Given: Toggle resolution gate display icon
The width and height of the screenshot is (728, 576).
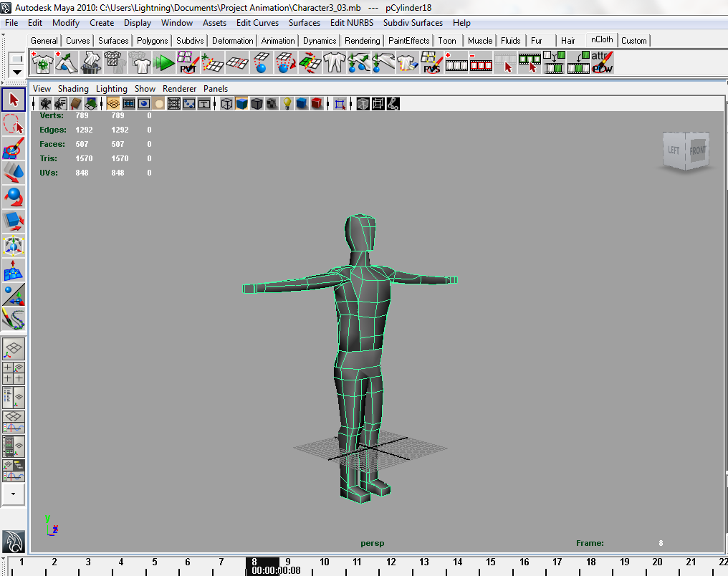Looking at the screenshot, I should pos(144,103).
